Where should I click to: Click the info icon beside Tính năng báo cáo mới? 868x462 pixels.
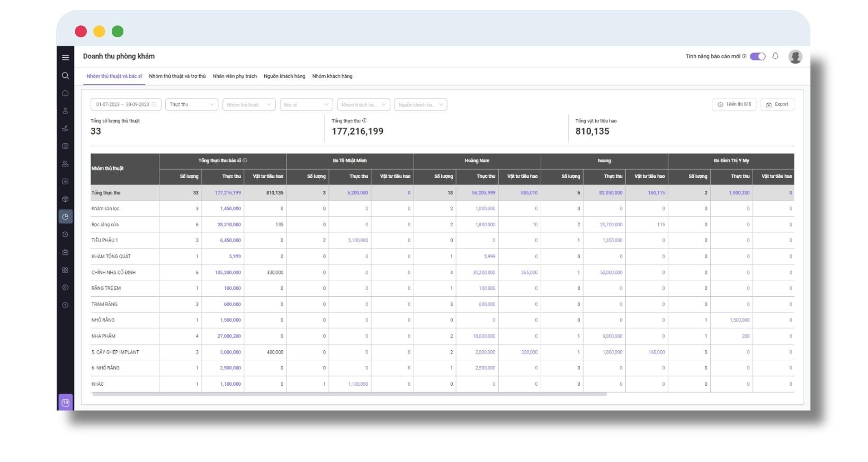click(x=744, y=56)
